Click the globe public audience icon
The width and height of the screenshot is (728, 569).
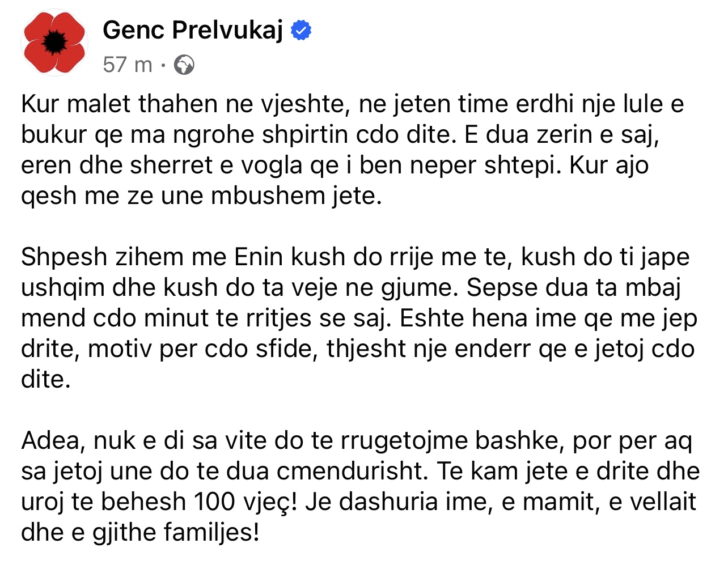184,65
